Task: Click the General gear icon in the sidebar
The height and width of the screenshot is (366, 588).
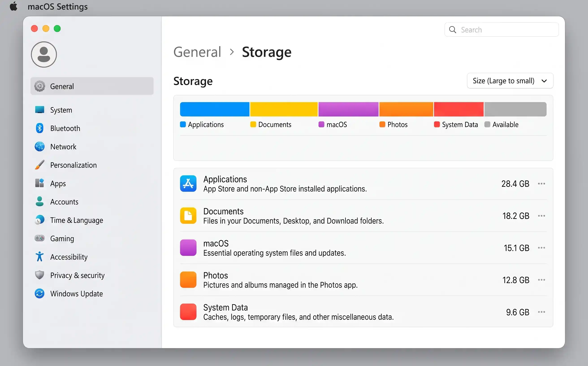Action: click(x=40, y=86)
